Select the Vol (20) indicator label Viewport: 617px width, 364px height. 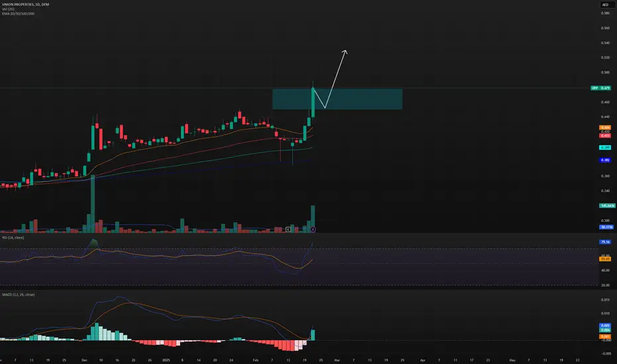[x=8, y=9]
